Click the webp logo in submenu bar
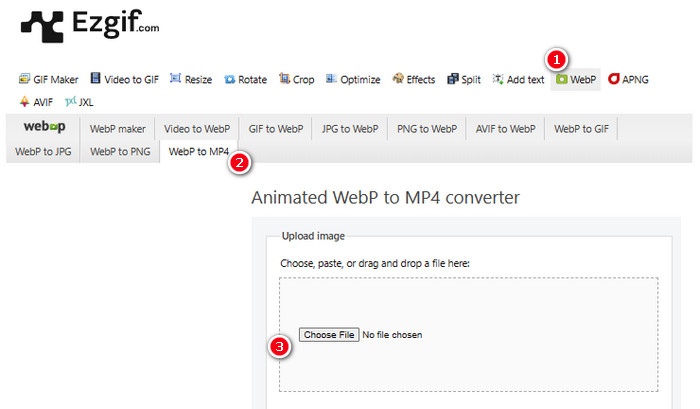 tap(44, 127)
